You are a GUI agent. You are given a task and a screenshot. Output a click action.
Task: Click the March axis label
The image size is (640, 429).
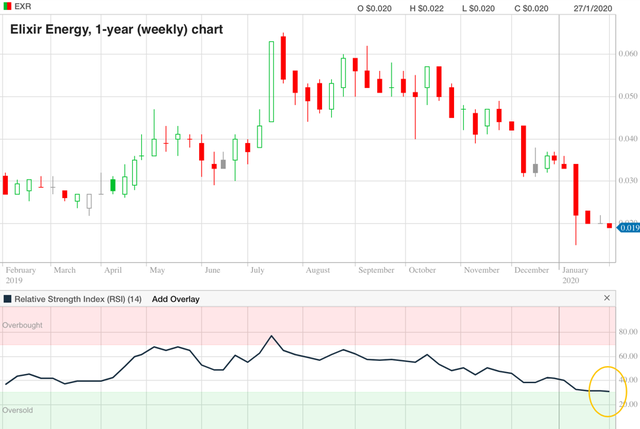coord(64,270)
